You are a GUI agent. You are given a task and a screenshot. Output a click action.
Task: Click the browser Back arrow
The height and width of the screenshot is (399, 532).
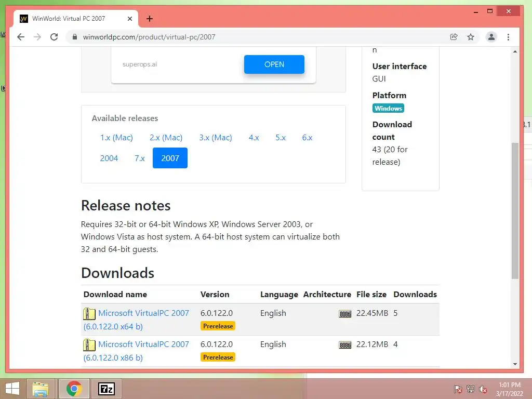point(21,37)
